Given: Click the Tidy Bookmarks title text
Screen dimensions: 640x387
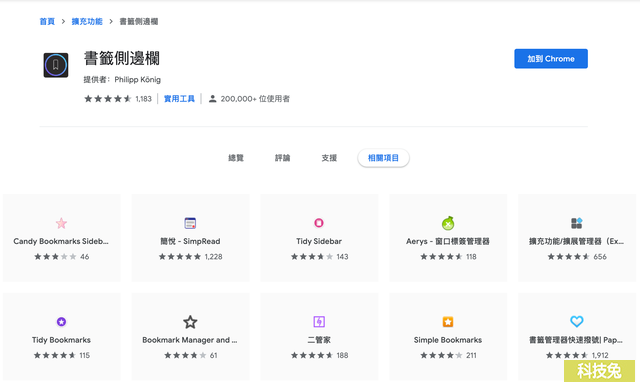Looking at the screenshot, I should pyautogui.click(x=61, y=340).
